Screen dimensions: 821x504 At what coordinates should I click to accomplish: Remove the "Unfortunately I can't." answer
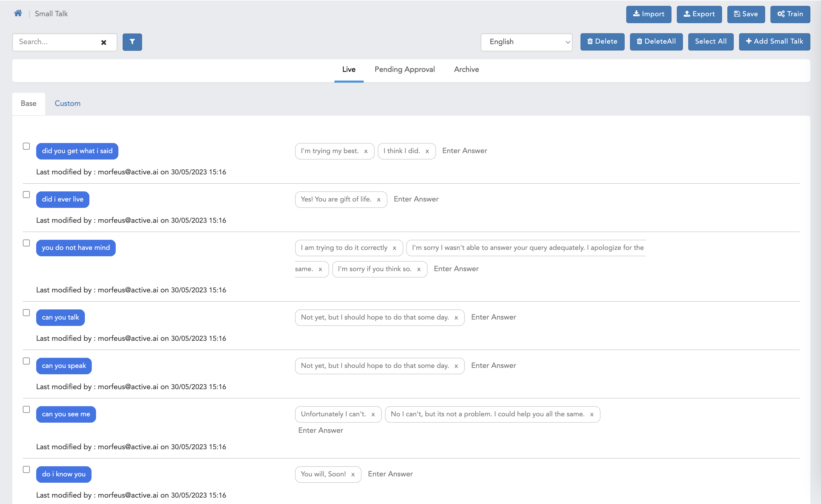tap(373, 414)
